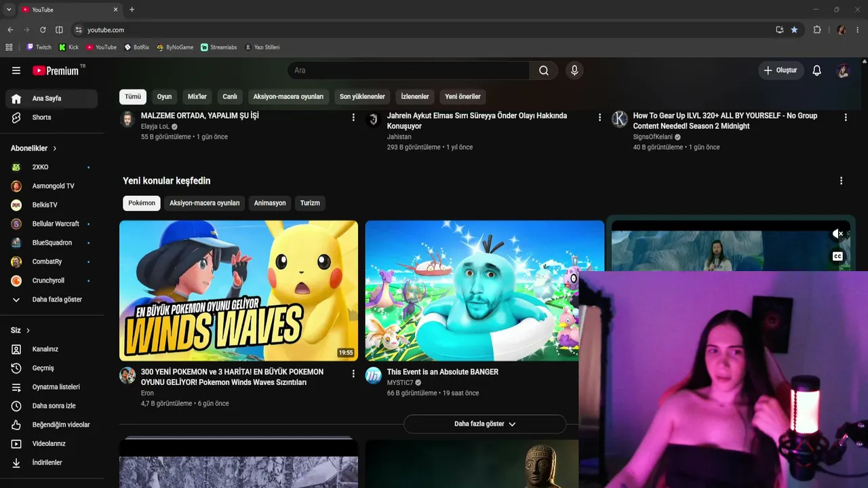This screenshot has height=488, width=868.
Task: Toggle captions on preview video
Action: pyautogui.click(x=837, y=256)
